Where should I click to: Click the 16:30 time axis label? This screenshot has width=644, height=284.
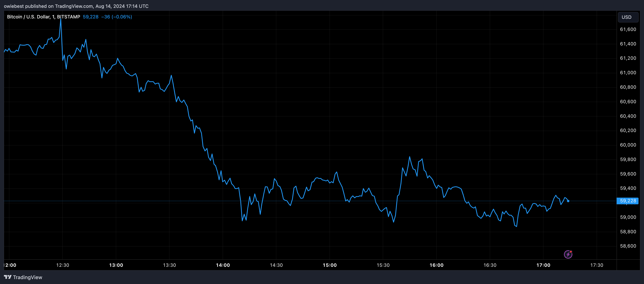click(490, 265)
